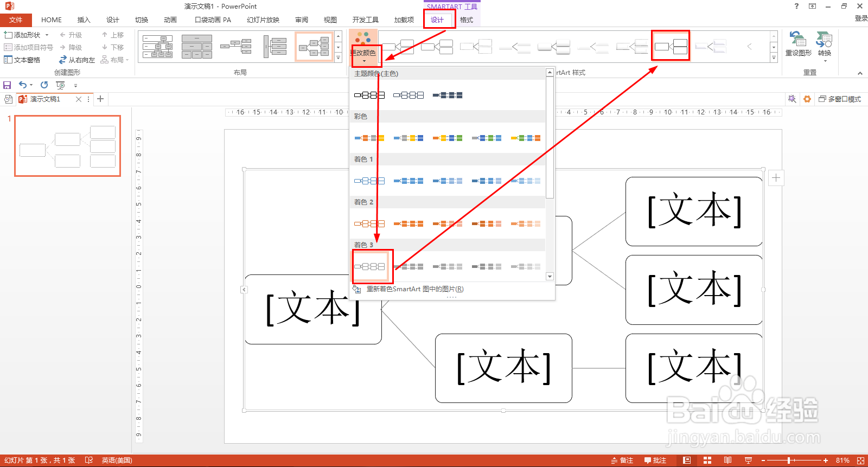Toggle the 文本窗格 text pane
The height and width of the screenshot is (467, 868).
point(22,60)
